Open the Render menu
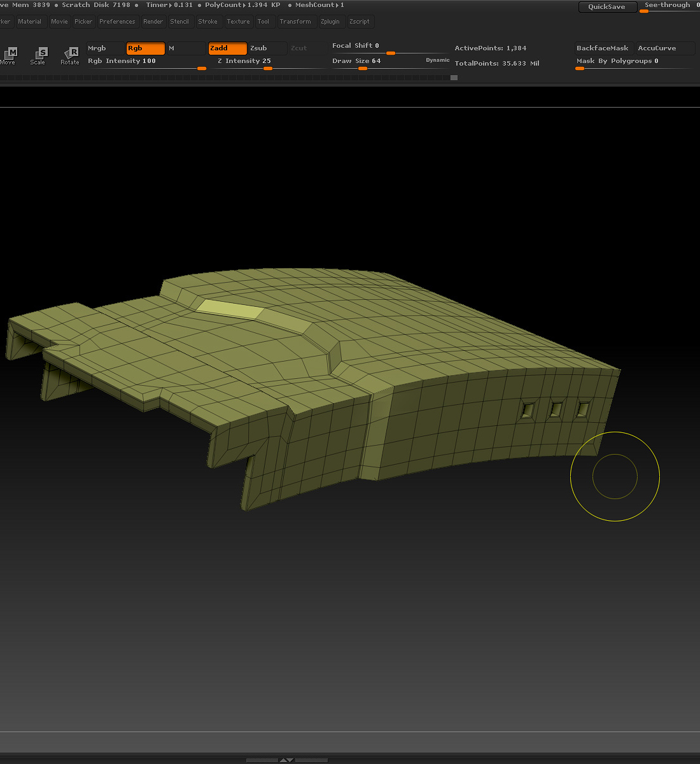The height and width of the screenshot is (764, 700). 153,22
